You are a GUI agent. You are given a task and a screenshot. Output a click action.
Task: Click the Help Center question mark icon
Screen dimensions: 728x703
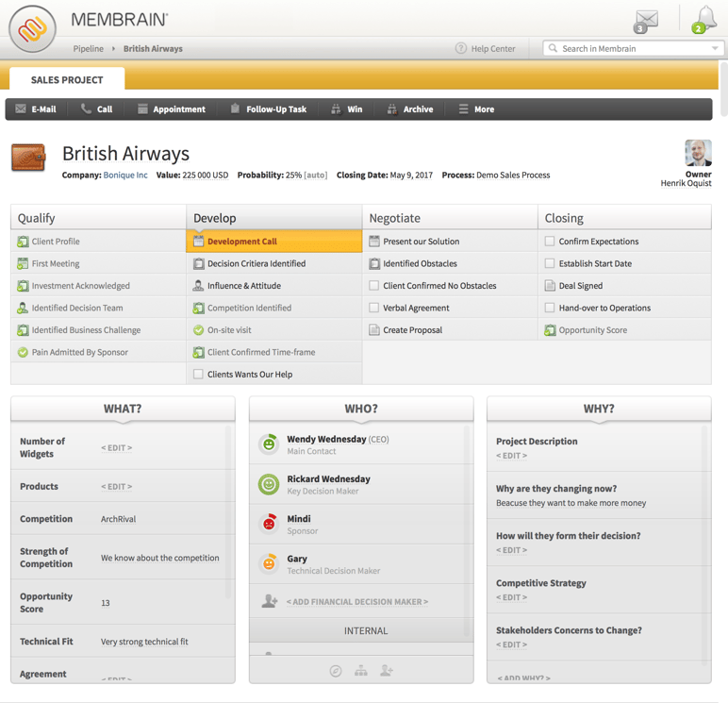click(x=460, y=48)
